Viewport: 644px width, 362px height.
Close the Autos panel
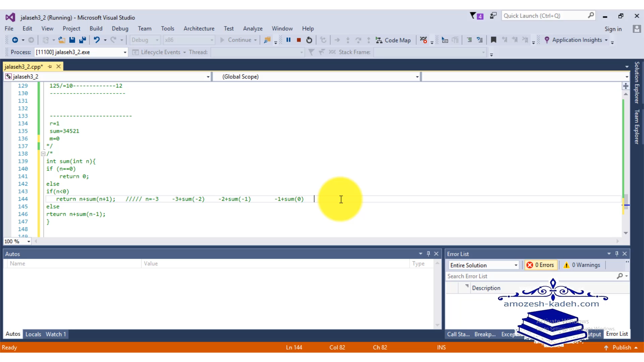436,254
